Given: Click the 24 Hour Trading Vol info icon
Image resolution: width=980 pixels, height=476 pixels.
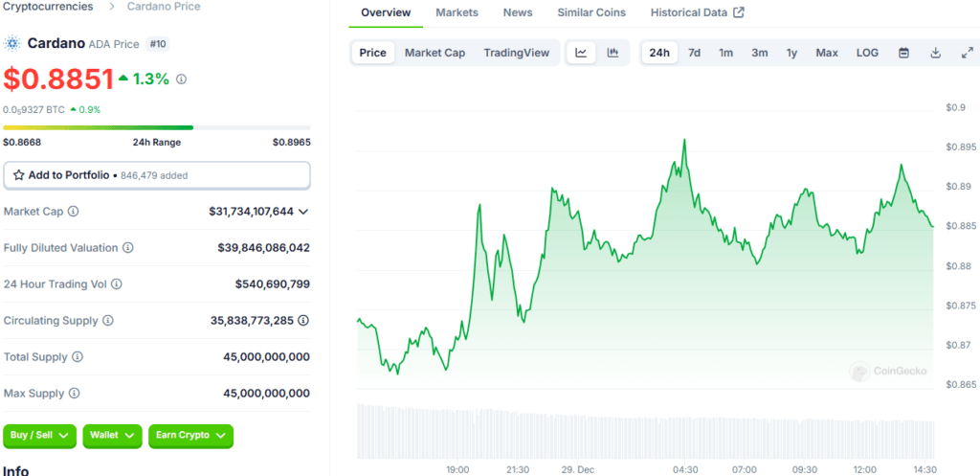Looking at the screenshot, I should [x=116, y=284].
